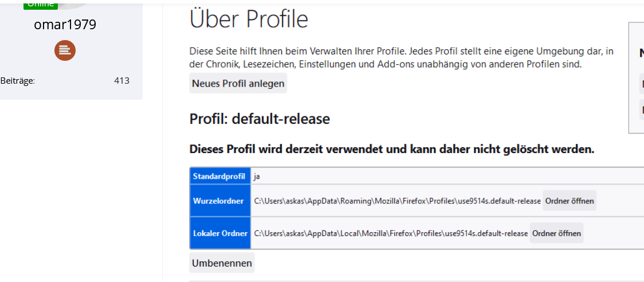The image size is (644, 282).
Task: Select the Standardprofil header cell
Action: click(x=219, y=177)
